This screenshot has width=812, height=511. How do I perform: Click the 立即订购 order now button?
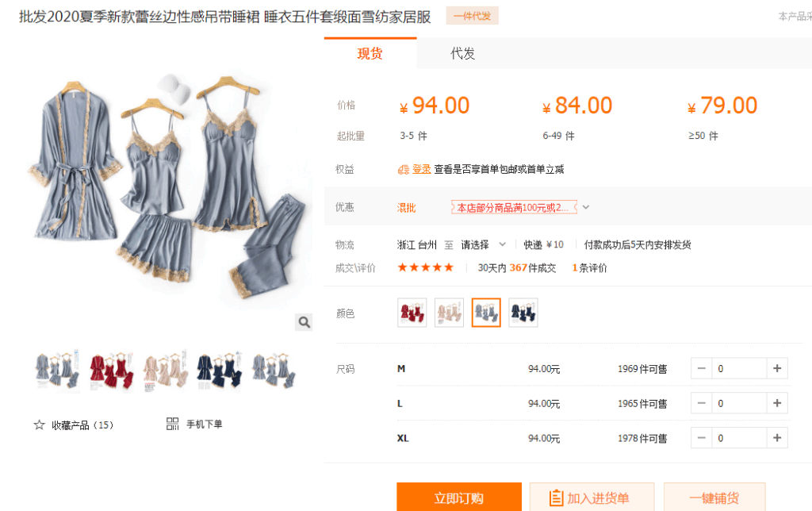tap(459, 498)
